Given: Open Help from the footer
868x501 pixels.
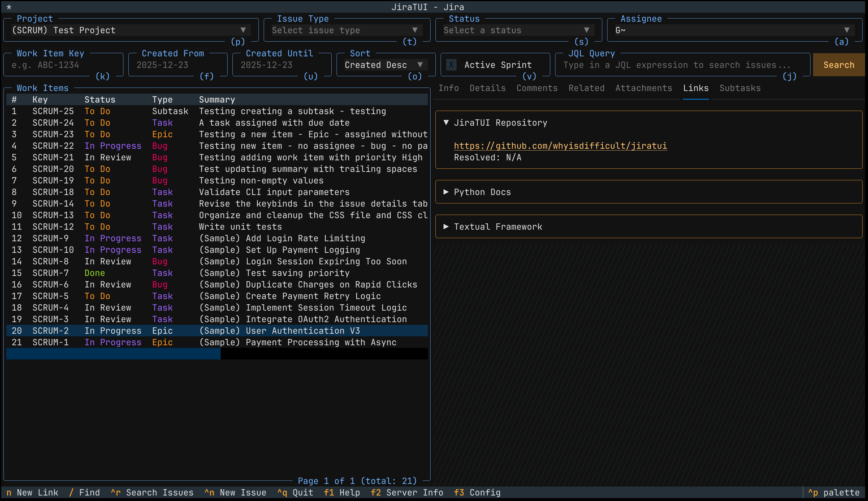Looking at the screenshot, I should coord(342,492).
